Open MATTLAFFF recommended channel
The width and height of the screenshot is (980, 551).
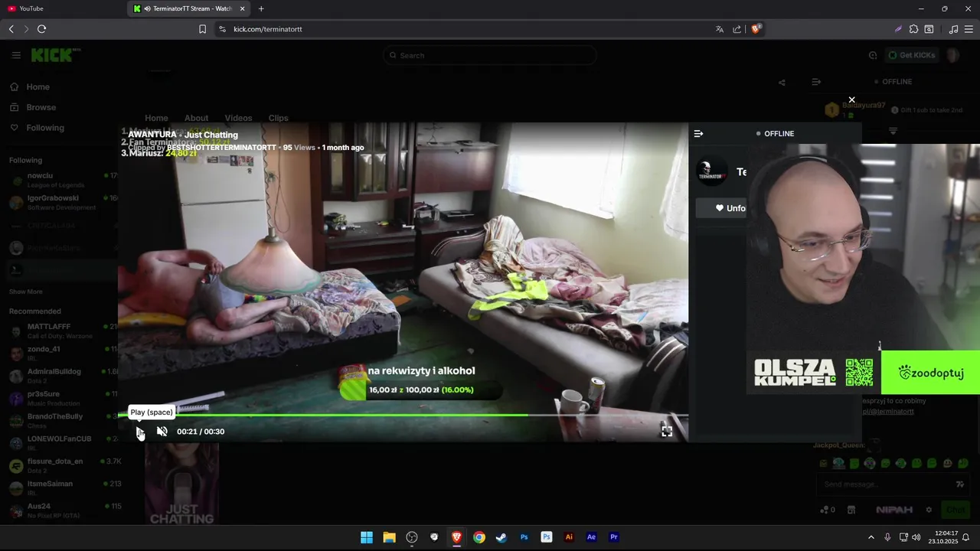coord(63,331)
